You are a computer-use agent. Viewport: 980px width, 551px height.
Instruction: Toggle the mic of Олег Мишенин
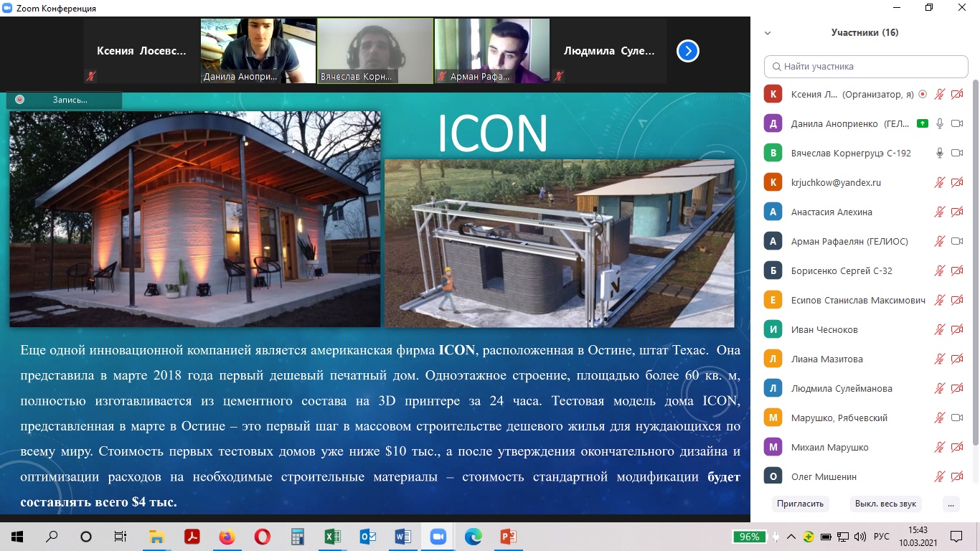coord(939,476)
